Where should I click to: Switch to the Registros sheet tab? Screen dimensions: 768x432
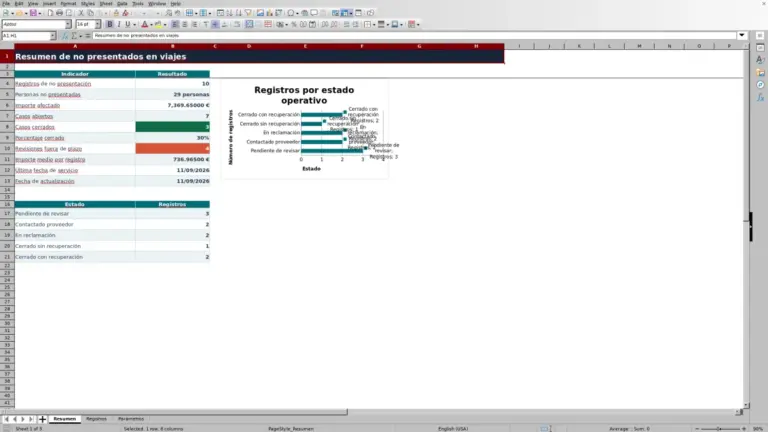click(96, 419)
